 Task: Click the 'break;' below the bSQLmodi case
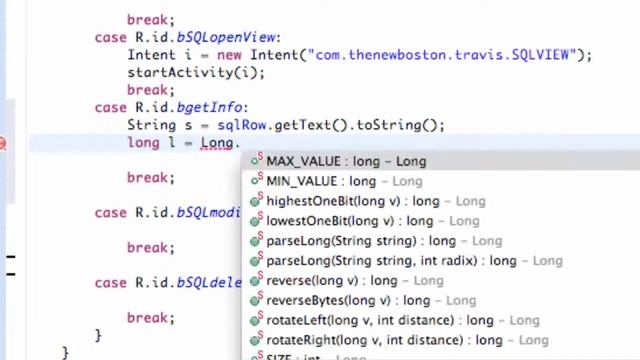(x=151, y=248)
